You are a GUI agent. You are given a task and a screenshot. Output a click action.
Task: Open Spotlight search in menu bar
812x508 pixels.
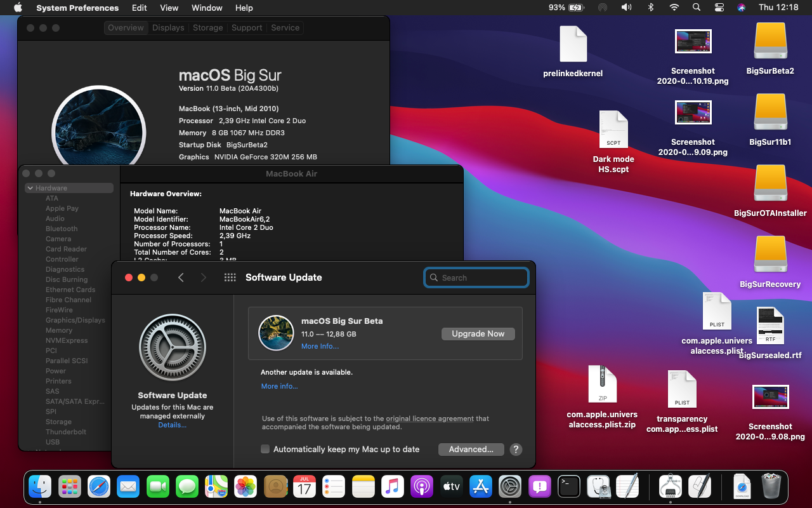(697, 8)
